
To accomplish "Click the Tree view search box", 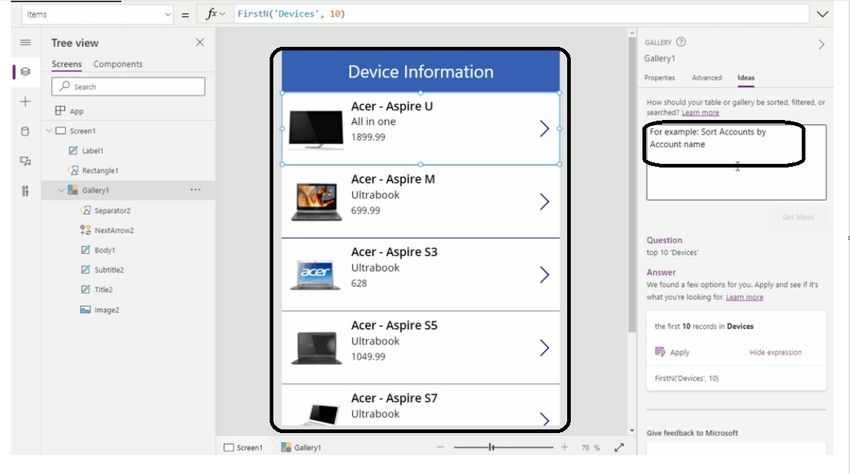I will click(128, 87).
